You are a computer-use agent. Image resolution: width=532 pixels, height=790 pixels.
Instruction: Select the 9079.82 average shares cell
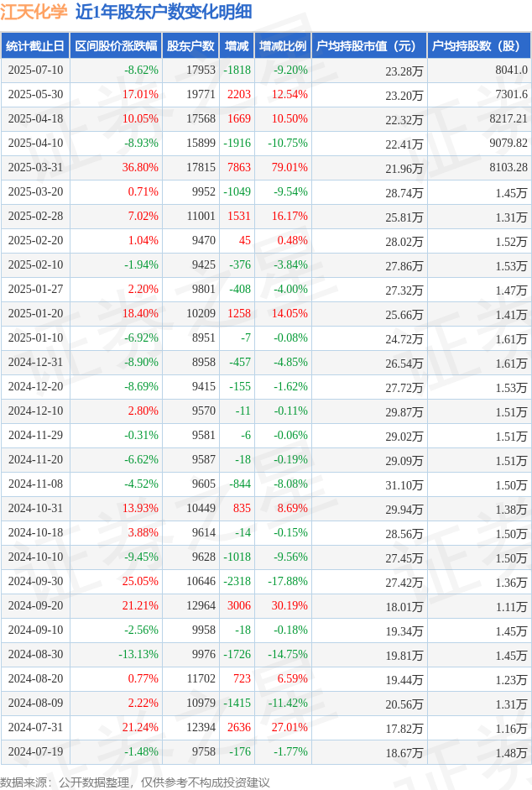pyautogui.click(x=509, y=143)
